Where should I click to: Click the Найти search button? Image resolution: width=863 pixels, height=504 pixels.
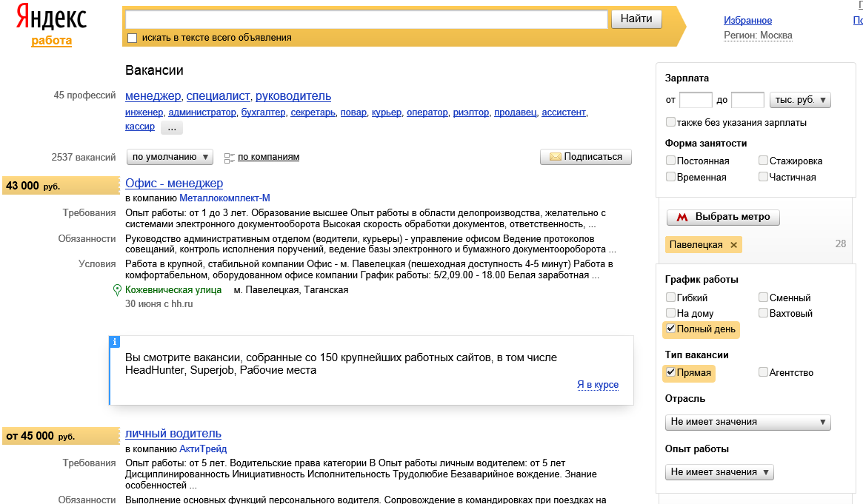pyautogui.click(x=636, y=19)
